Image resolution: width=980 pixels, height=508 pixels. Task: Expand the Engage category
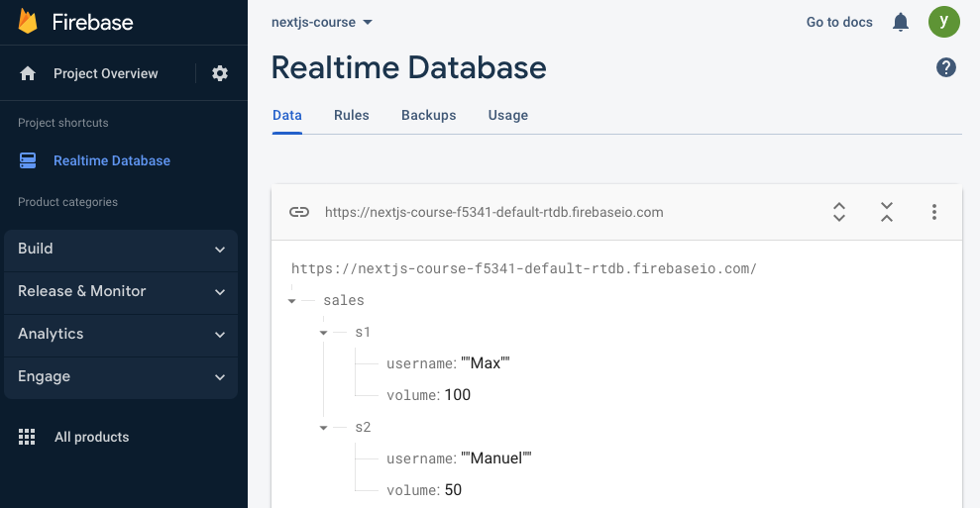(121, 376)
